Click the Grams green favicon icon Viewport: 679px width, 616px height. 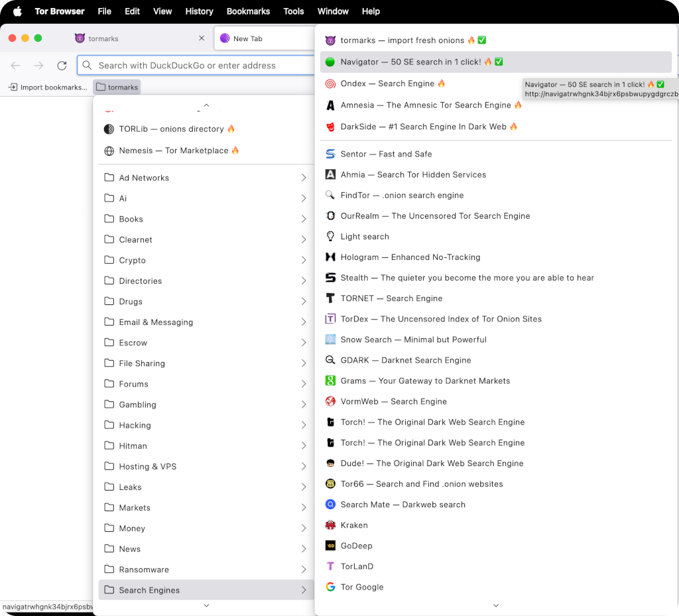pyautogui.click(x=330, y=381)
